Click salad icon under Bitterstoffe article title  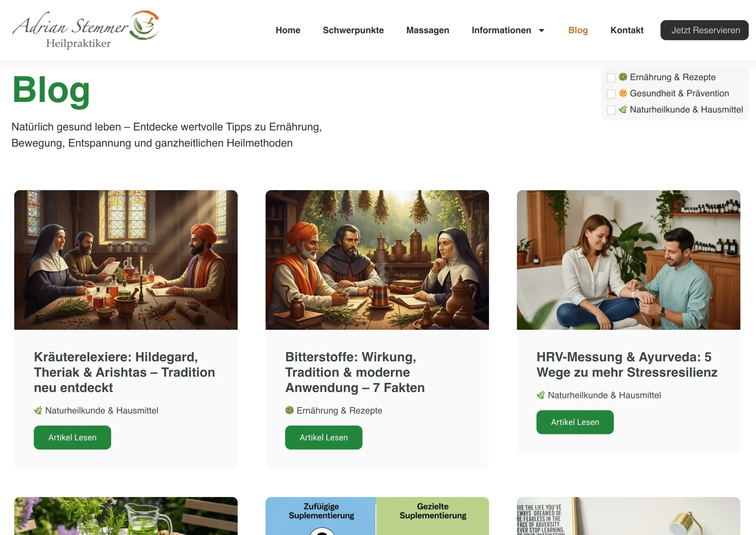click(289, 410)
